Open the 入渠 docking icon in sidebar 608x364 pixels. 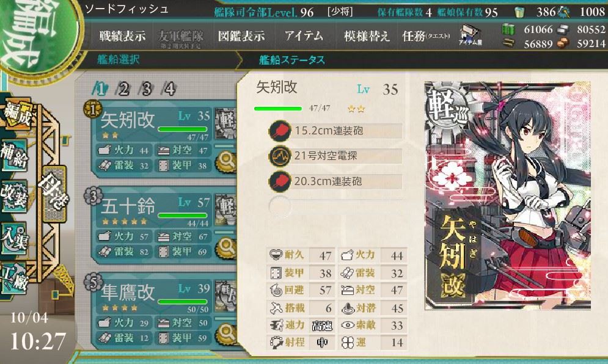pos(14,238)
